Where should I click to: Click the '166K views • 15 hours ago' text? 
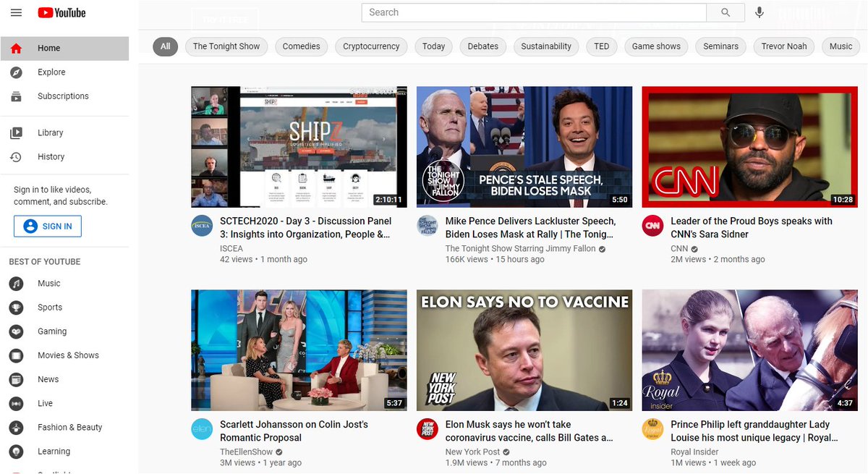click(x=495, y=259)
